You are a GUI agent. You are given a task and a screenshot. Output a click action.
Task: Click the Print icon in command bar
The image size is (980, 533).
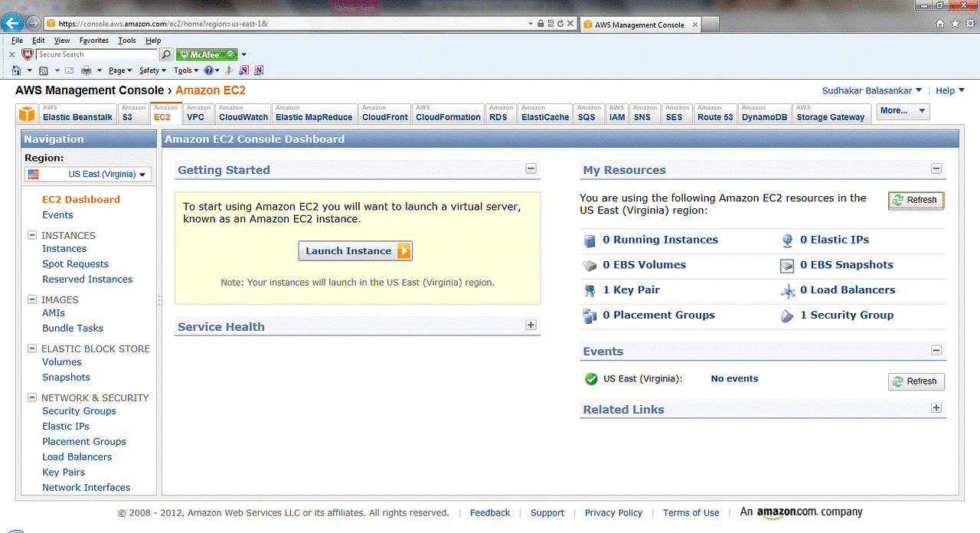87,70
